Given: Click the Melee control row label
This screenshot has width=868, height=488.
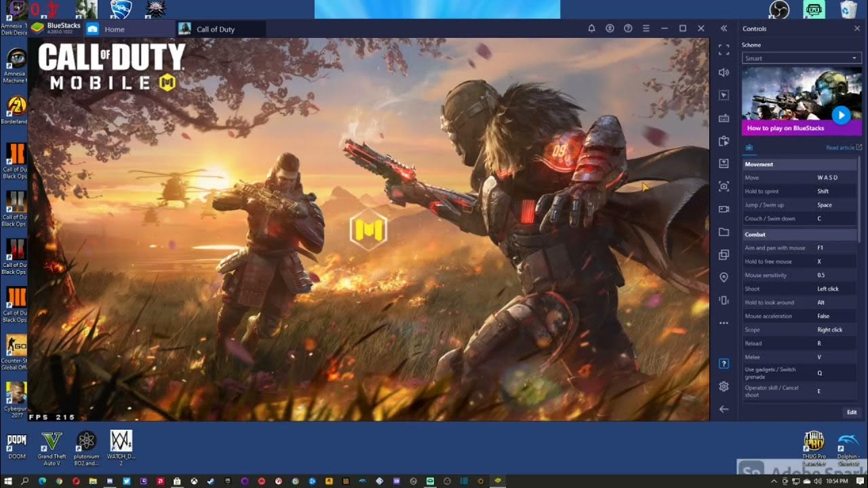Looking at the screenshot, I should [x=752, y=357].
